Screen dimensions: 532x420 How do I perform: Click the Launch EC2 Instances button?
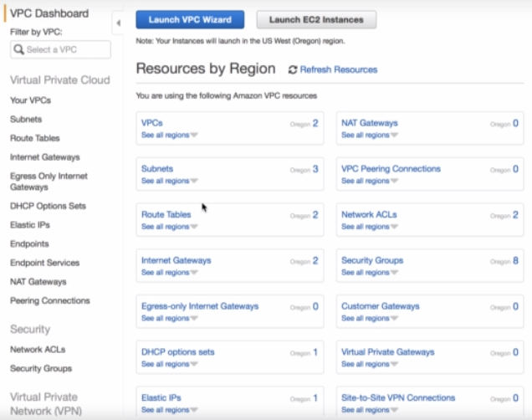click(316, 20)
